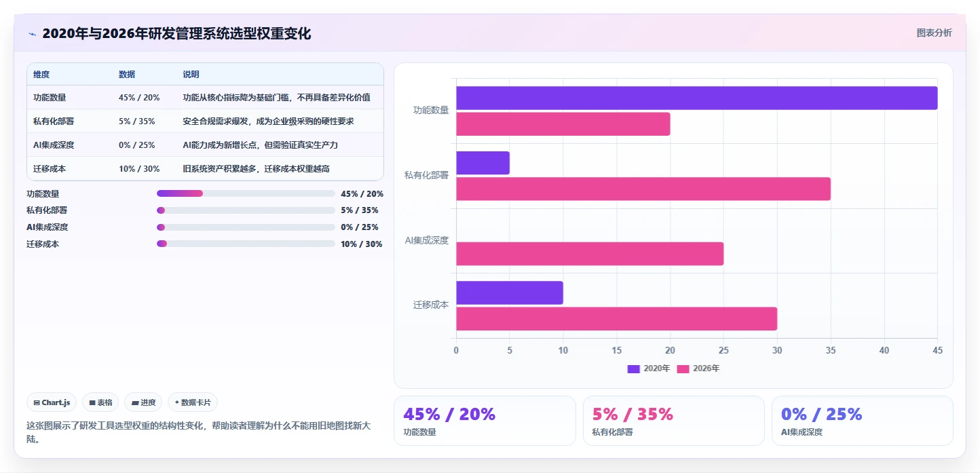980x473 pixels.
Task: Click the 45% / 20% table data cell
Action: pos(139,98)
